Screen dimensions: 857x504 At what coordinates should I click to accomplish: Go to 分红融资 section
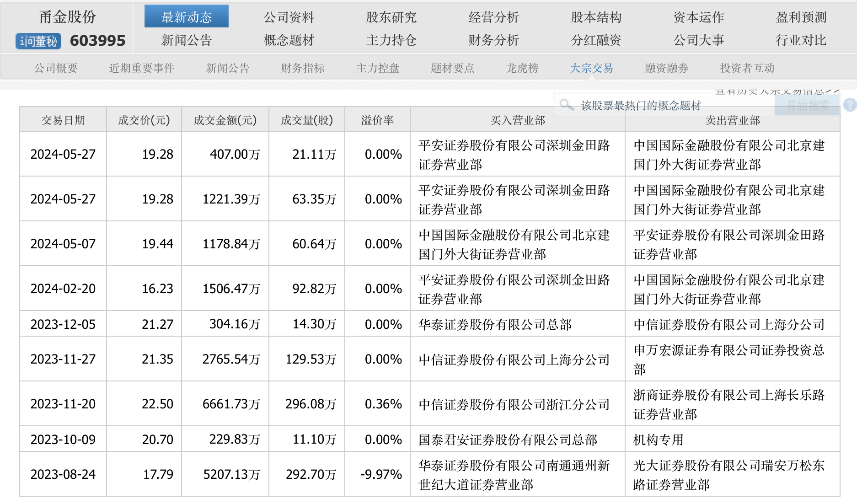click(596, 40)
